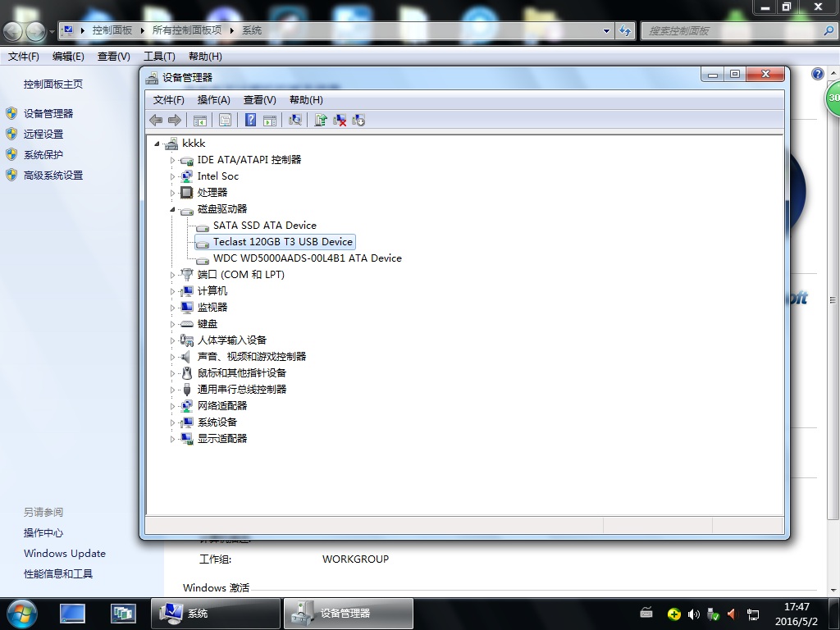Click the Forward arrow in Device Manager toolbar

[x=175, y=120]
